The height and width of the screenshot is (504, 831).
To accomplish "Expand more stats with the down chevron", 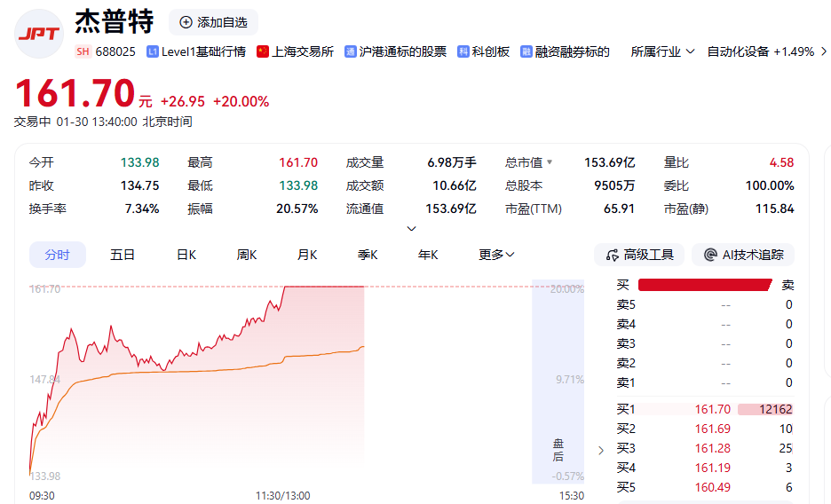I will [x=411, y=228].
